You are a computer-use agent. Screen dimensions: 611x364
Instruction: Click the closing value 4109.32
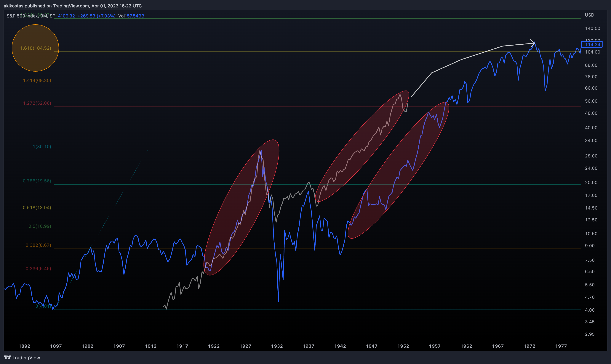pos(66,16)
